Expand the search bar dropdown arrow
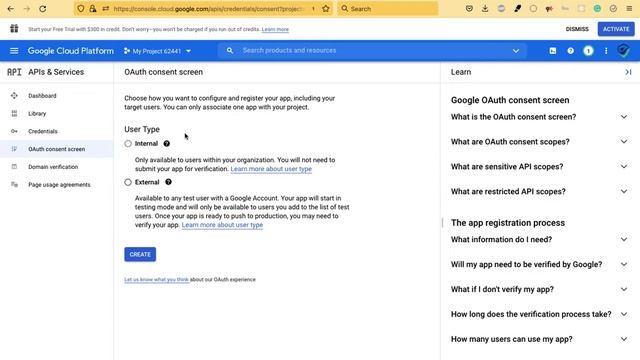640x360 pixels. click(516, 51)
